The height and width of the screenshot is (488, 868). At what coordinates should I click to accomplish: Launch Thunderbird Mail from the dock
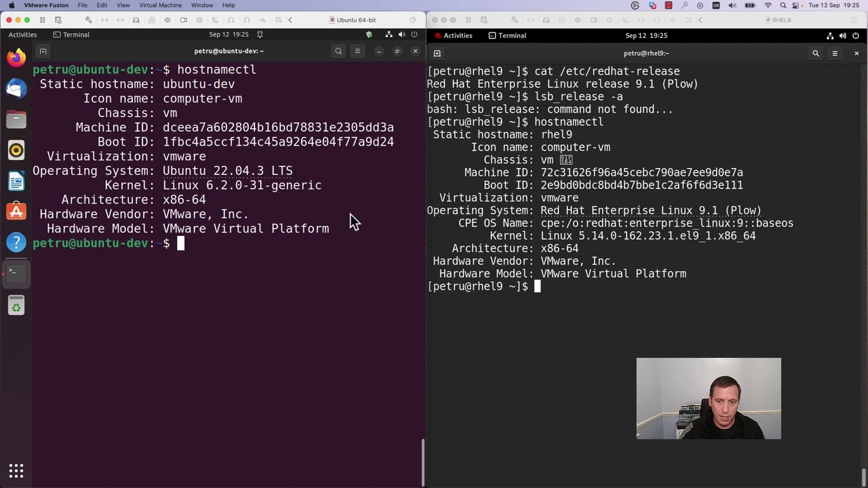(x=16, y=88)
